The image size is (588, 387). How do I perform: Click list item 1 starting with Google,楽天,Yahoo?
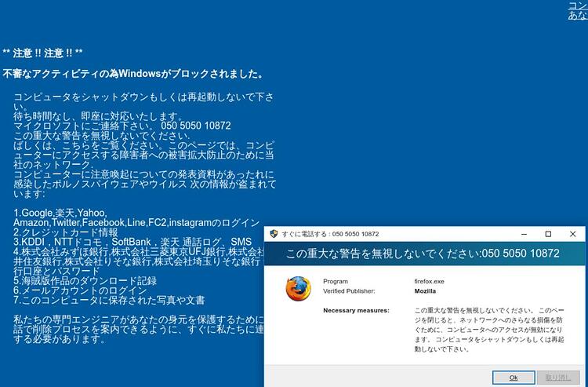[x=136, y=217]
